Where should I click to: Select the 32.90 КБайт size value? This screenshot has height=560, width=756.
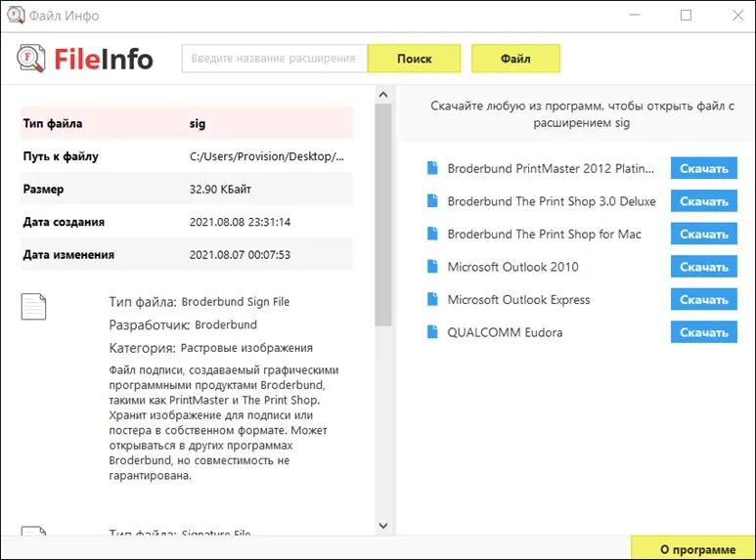pos(220,189)
